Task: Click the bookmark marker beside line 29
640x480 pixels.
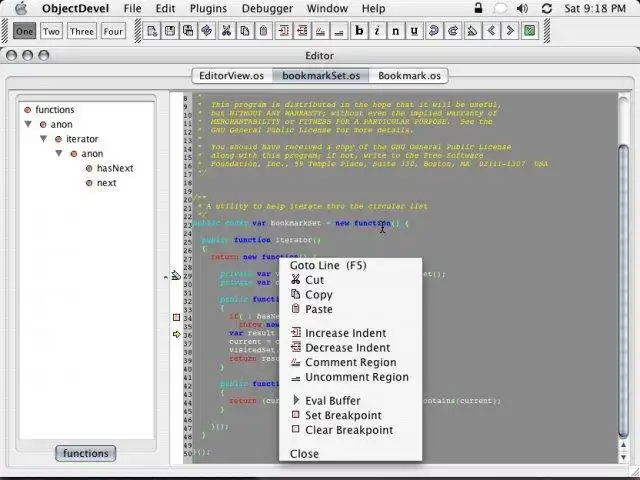Action: [x=176, y=276]
